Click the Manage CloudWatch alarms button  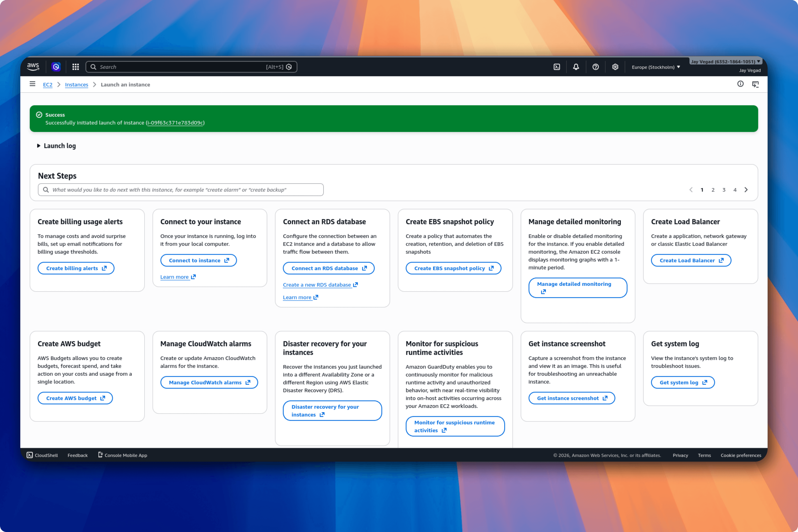click(x=209, y=383)
